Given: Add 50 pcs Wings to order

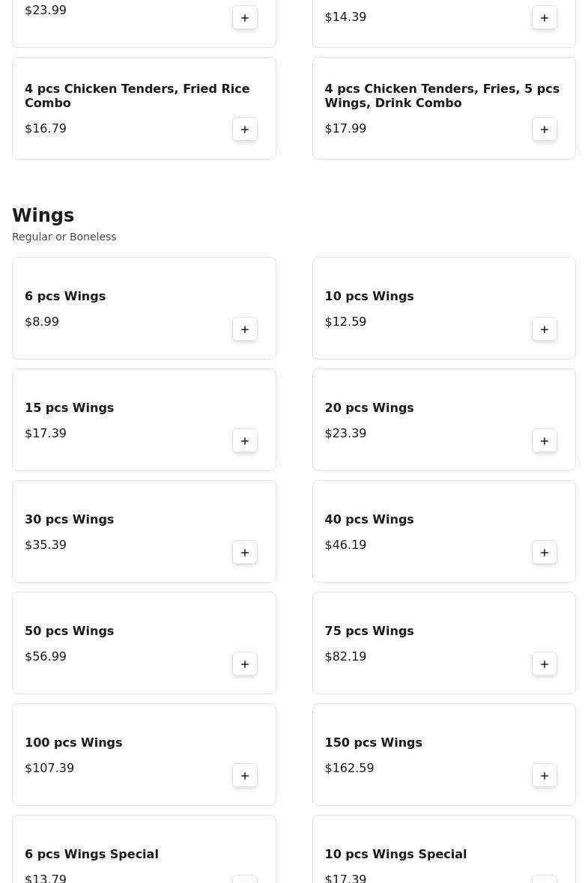Looking at the screenshot, I should [245, 664].
